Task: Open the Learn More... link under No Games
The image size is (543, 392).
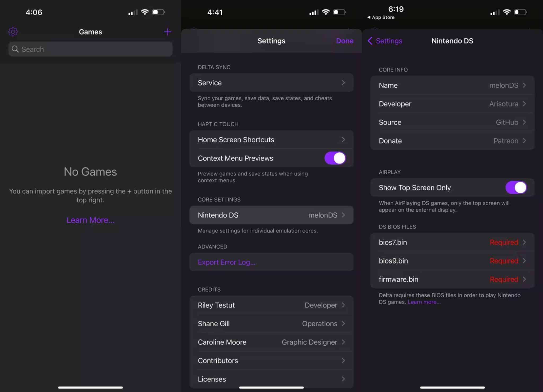Action: [90, 220]
